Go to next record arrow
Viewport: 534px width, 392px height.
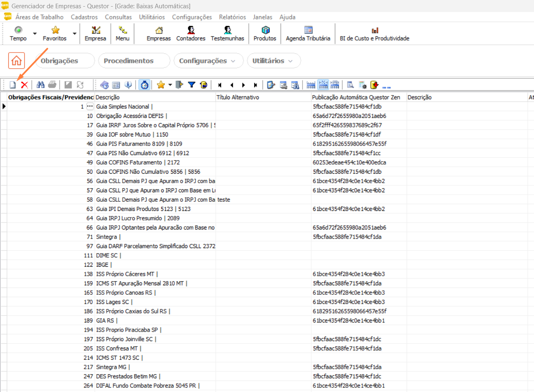pos(243,85)
